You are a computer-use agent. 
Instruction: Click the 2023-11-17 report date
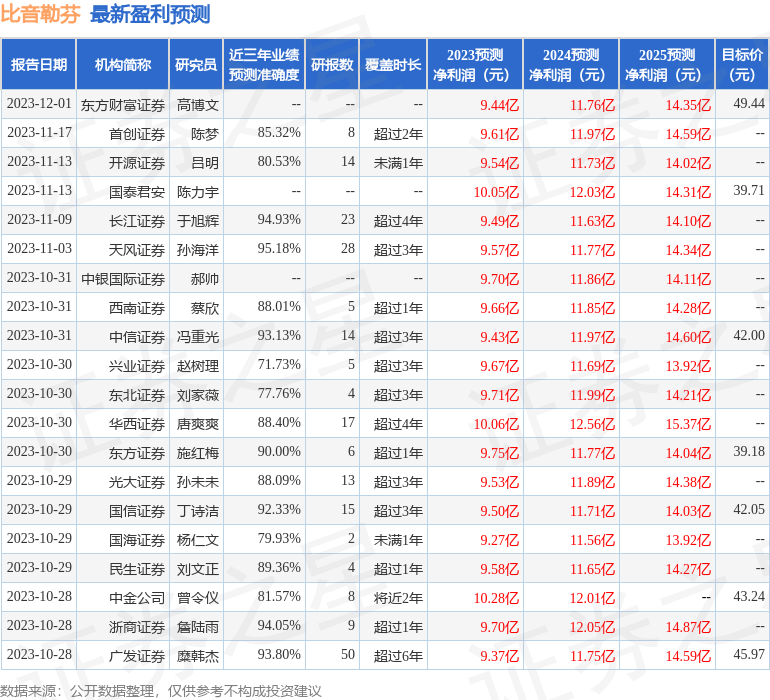39,132
